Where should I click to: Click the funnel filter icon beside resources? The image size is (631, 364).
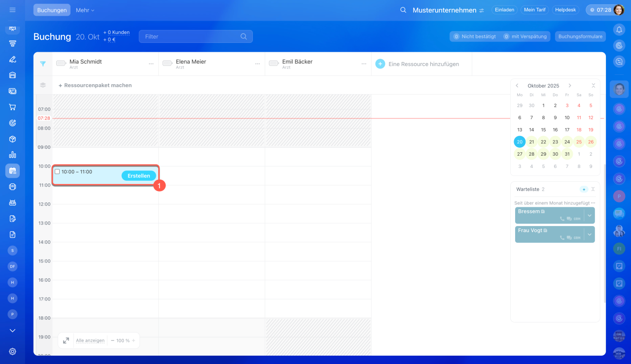[x=43, y=64]
